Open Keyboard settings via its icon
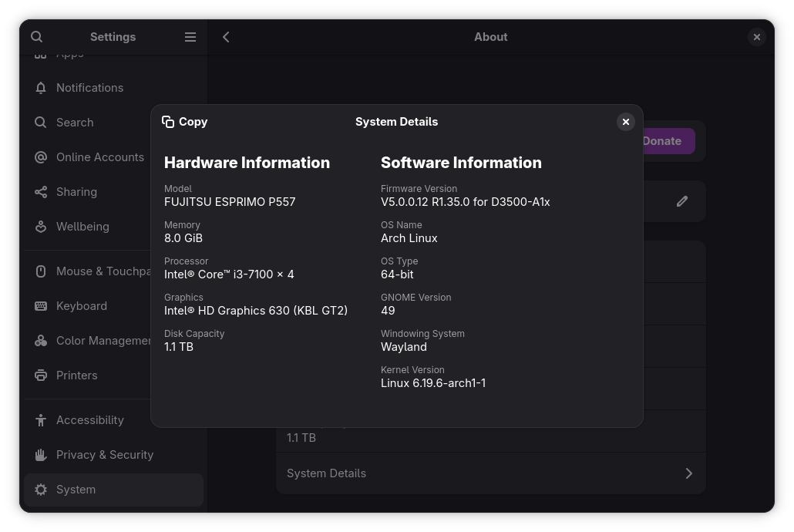 click(41, 305)
